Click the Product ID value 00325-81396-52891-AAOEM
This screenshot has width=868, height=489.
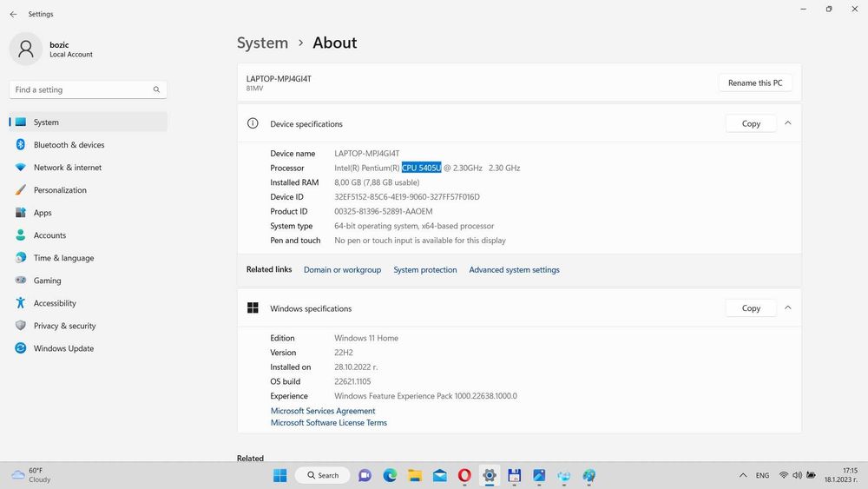(384, 211)
